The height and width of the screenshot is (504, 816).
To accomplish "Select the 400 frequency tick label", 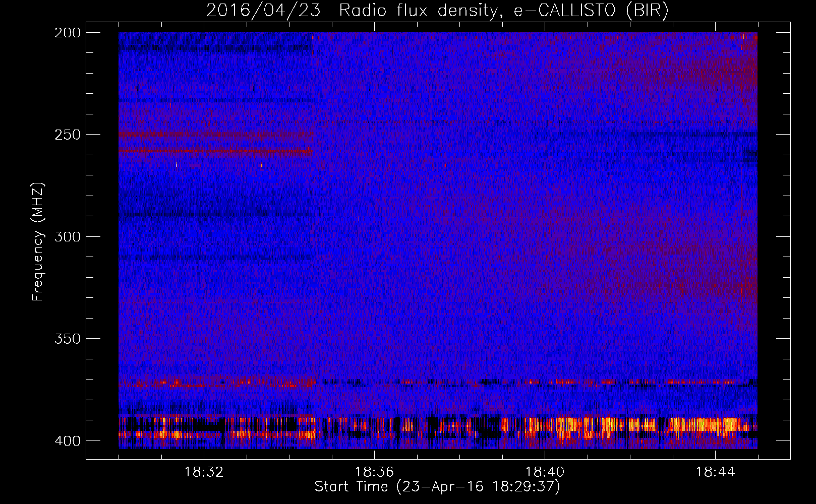I will [68, 440].
